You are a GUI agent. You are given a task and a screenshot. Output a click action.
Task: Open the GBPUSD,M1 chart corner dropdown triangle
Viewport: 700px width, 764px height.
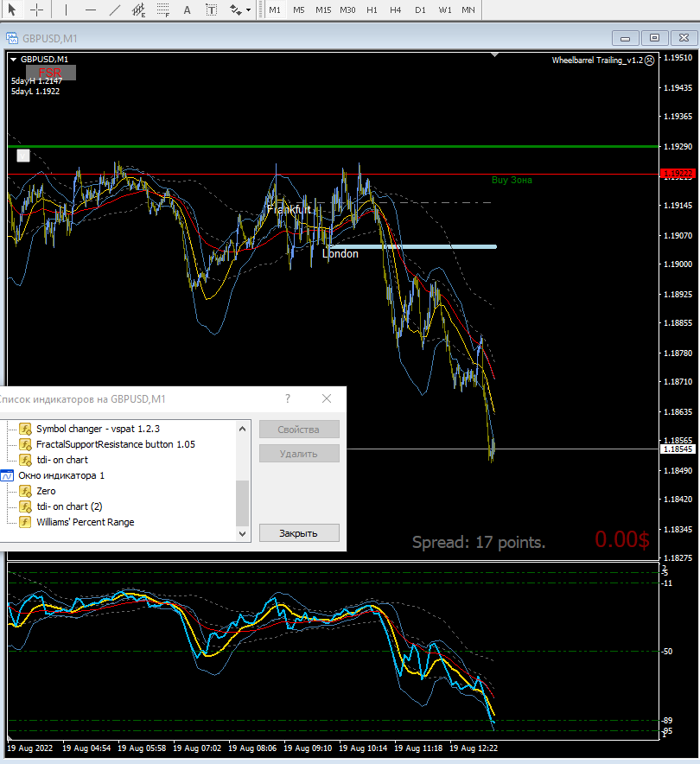(x=13, y=59)
